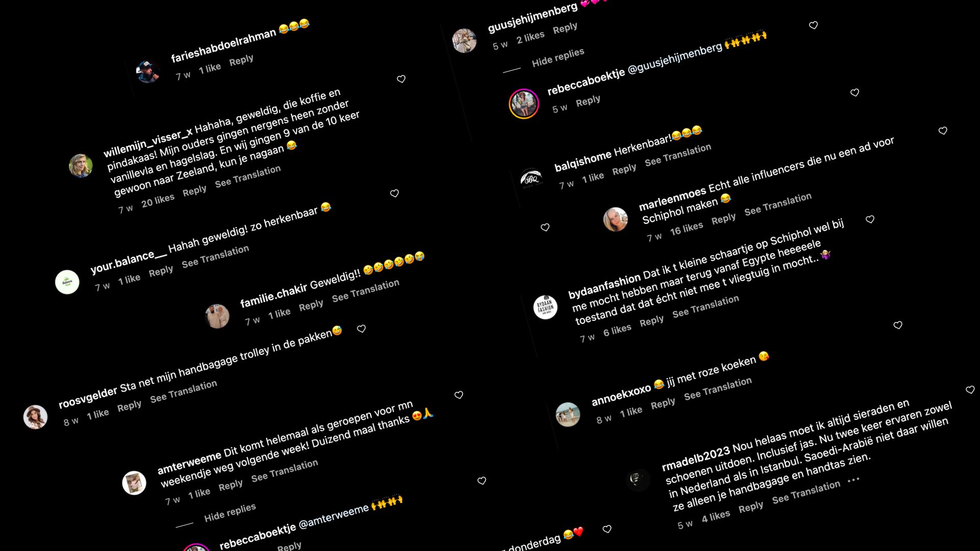
Task: See Translation of your.balance__ comment
Action: coord(215,256)
